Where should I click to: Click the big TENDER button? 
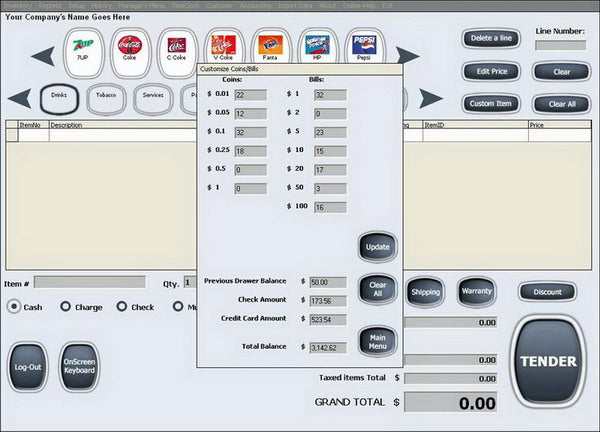pyautogui.click(x=548, y=362)
